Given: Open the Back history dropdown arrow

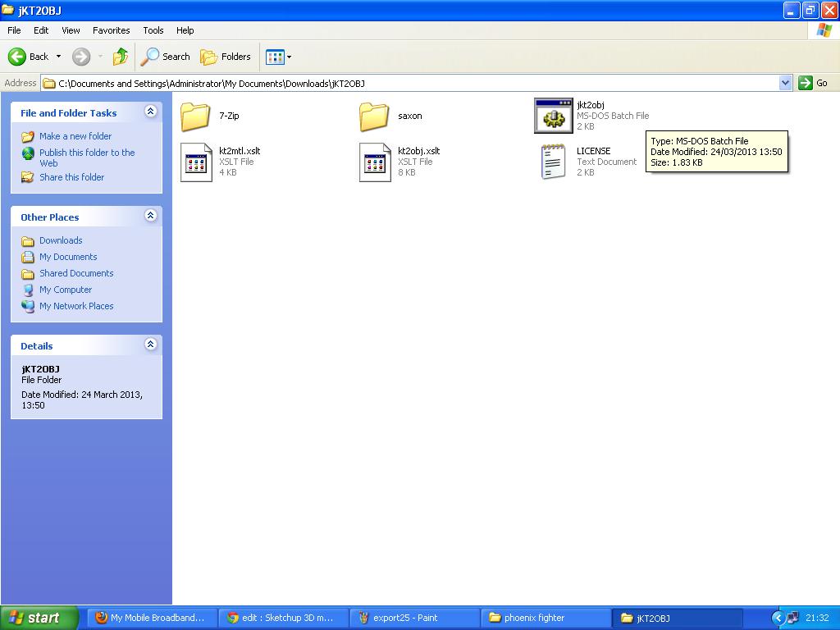Looking at the screenshot, I should tap(58, 57).
